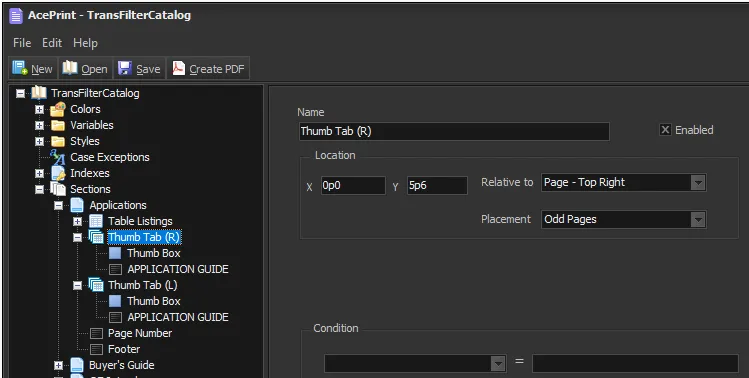749x378 pixels.
Task: Click the Save button label
Action: (148, 69)
